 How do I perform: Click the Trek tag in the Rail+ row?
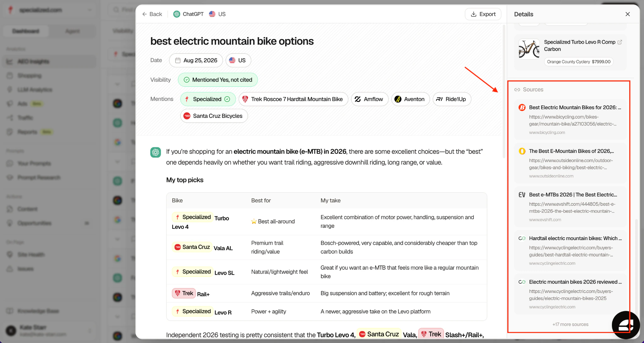pyautogui.click(x=184, y=293)
